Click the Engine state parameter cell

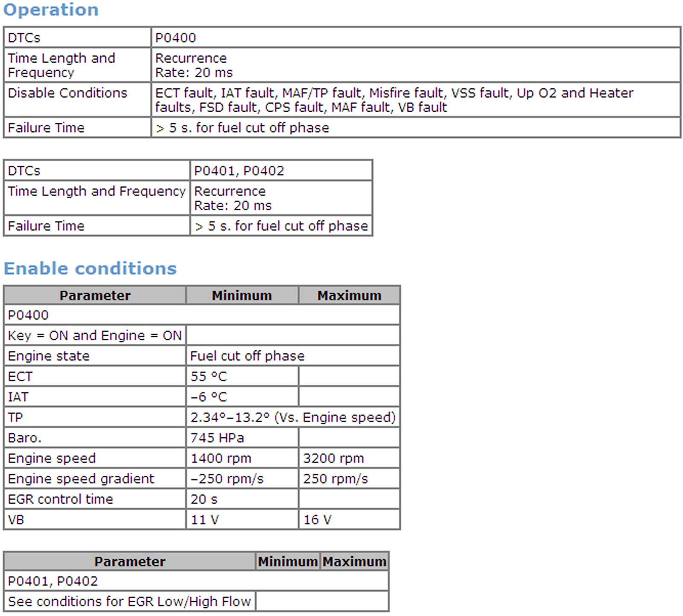(x=49, y=356)
